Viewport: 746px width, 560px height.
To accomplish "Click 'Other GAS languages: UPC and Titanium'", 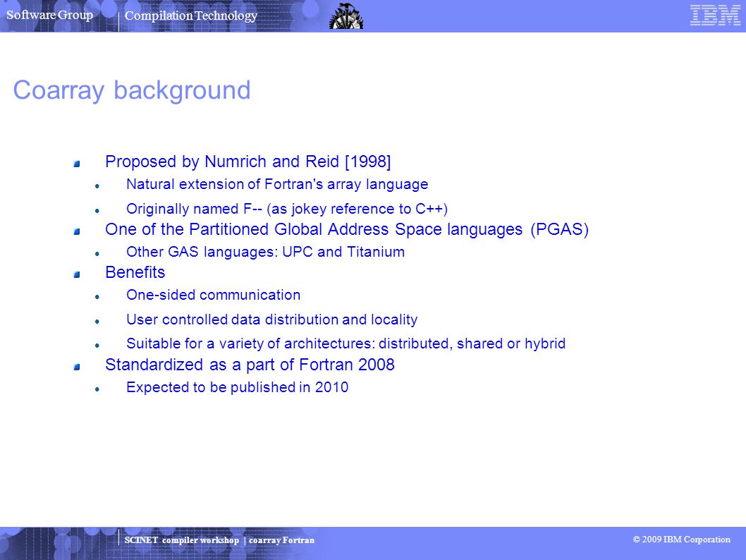I will pyautogui.click(x=266, y=252).
